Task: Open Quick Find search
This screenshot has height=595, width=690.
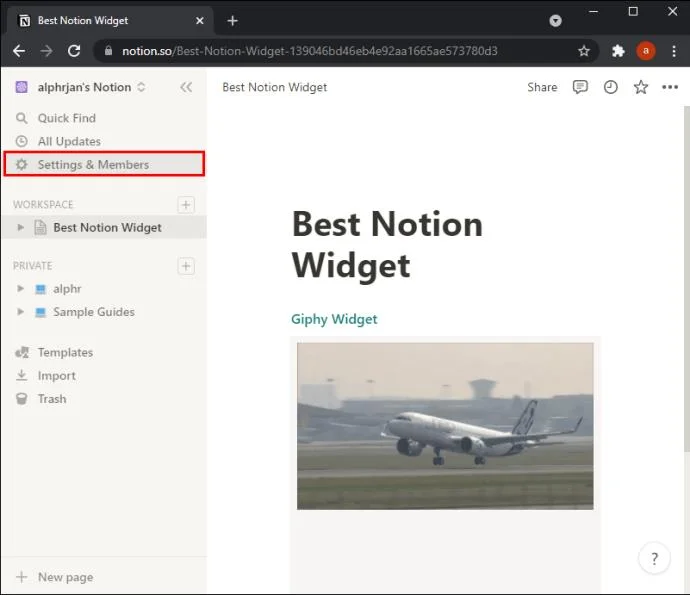Action: 104,118
